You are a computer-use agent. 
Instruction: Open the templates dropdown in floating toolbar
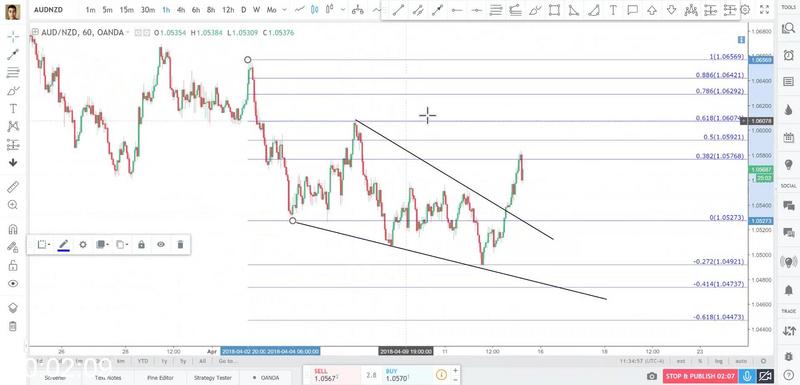coord(44,245)
